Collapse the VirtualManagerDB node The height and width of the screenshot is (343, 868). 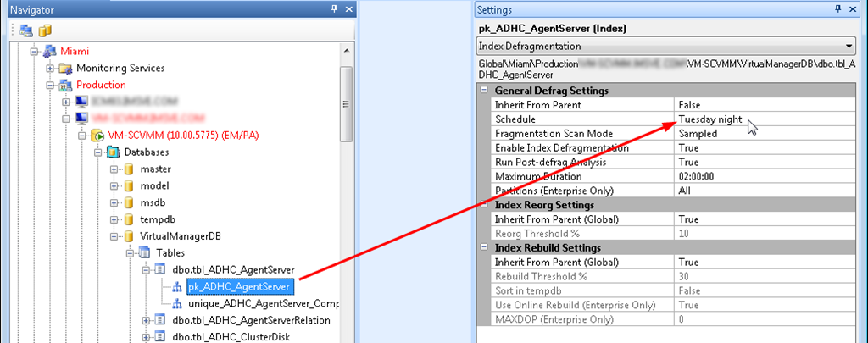(114, 236)
